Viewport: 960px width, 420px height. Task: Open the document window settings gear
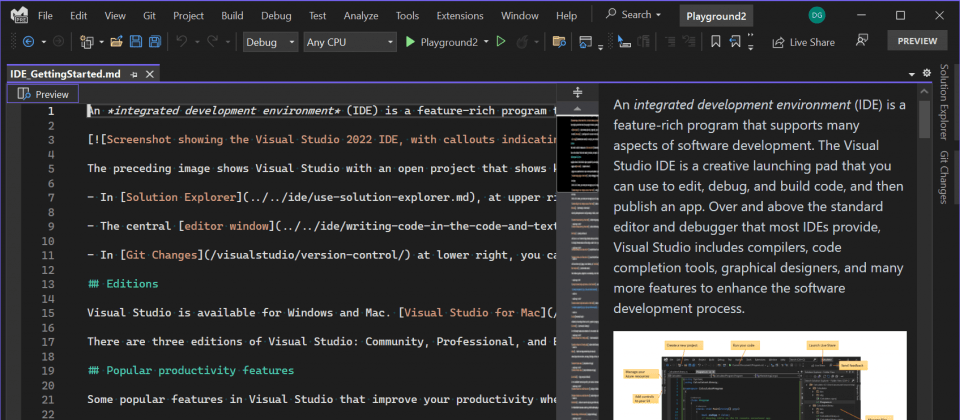pyautogui.click(x=926, y=73)
